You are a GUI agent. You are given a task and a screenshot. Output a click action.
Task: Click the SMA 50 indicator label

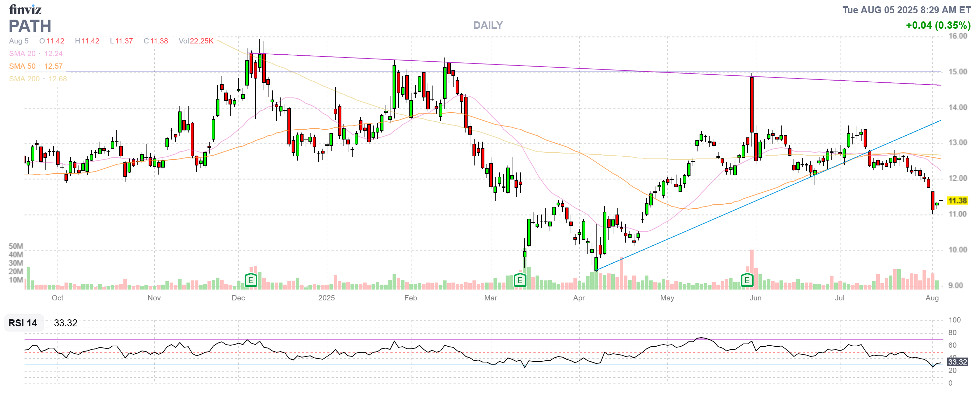tap(22, 66)
